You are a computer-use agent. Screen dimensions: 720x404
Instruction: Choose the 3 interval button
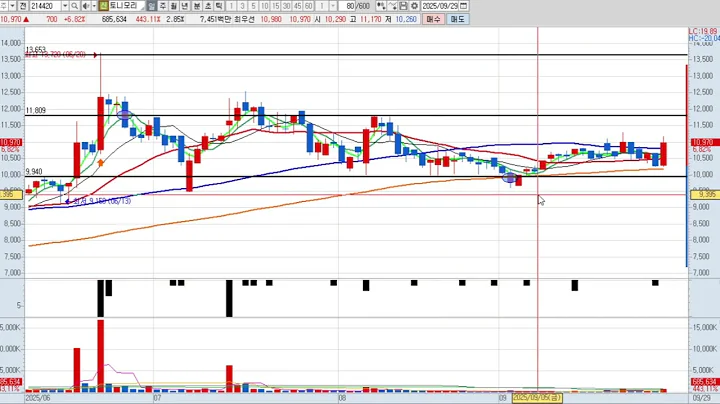coord(242,6)
